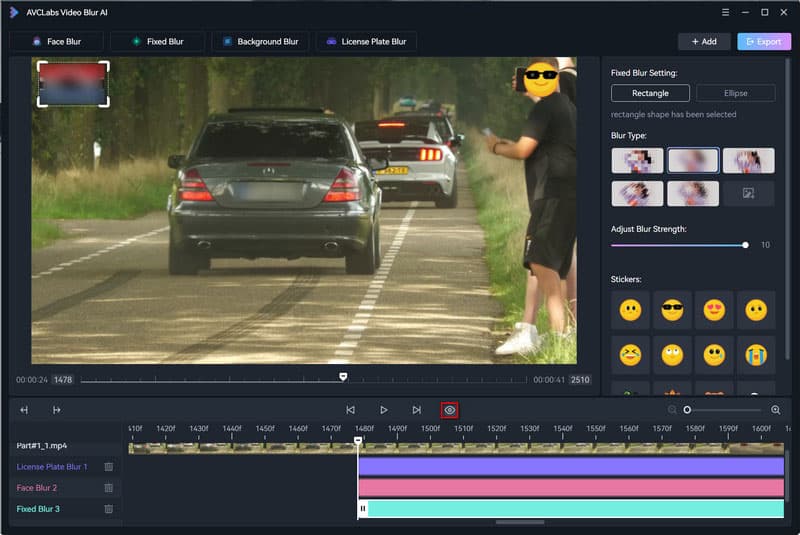Delete the License Plate Blur 1 track

pos(109,467)
